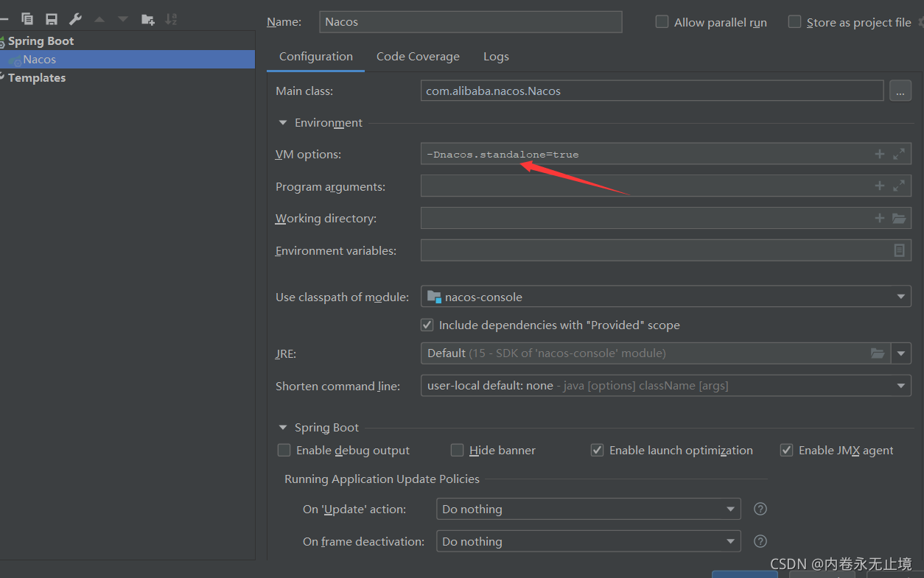Screen dimensions: 924x578
Task: Toggle Enable launch optimization checkbox
Action: pyautogui.click(x=597, y=450)
